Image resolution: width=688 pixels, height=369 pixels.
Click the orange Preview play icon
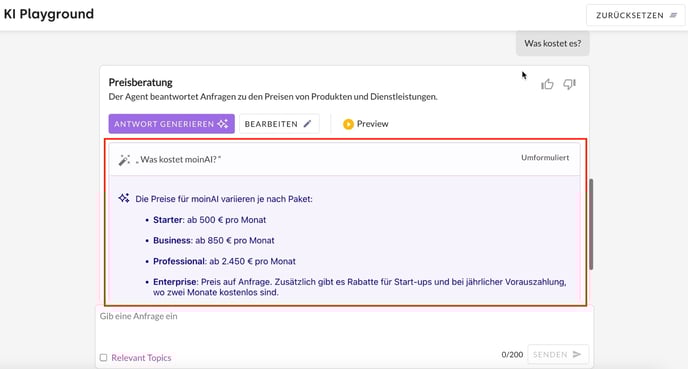348,124
